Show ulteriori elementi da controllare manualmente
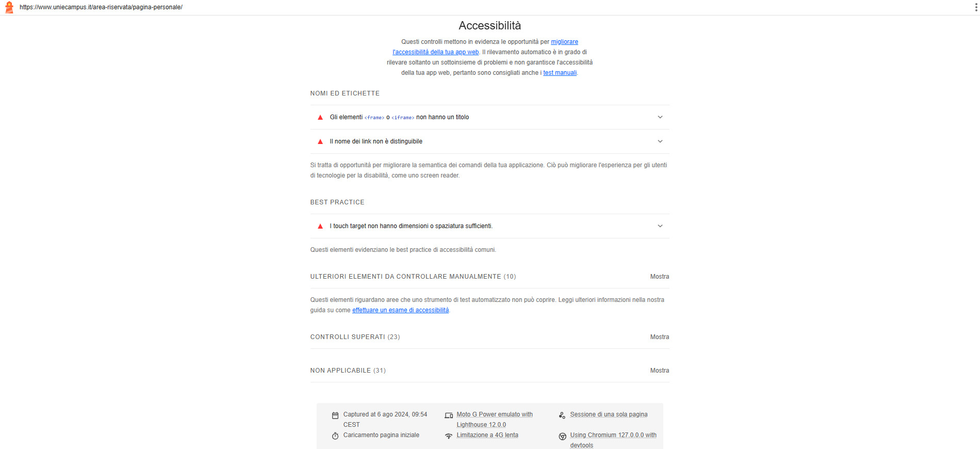This screenshot has height=449, width=980. (x=659, y=277)
